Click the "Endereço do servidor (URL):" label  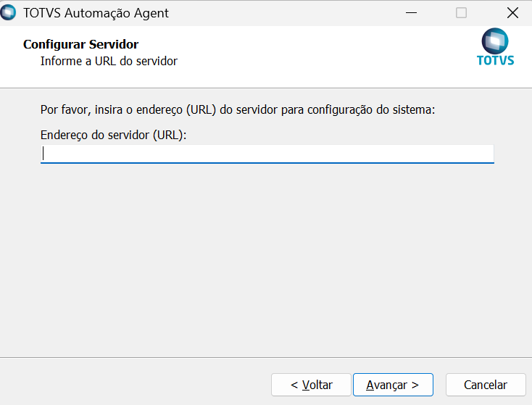[114, 135]
